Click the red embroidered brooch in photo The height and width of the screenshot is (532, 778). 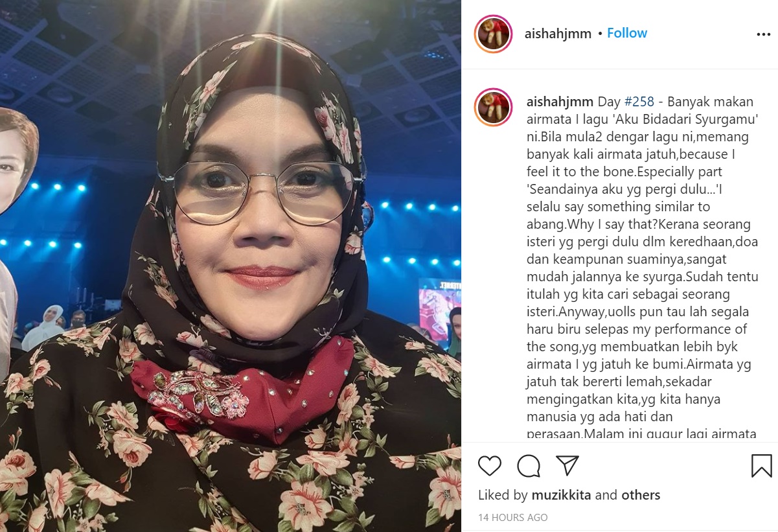point(198,395)
